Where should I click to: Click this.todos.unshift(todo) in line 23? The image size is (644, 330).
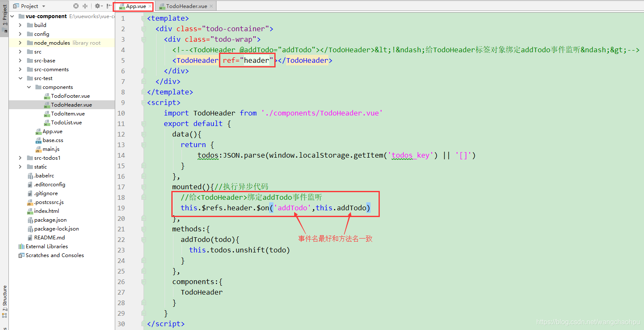(x=239, y=250)
